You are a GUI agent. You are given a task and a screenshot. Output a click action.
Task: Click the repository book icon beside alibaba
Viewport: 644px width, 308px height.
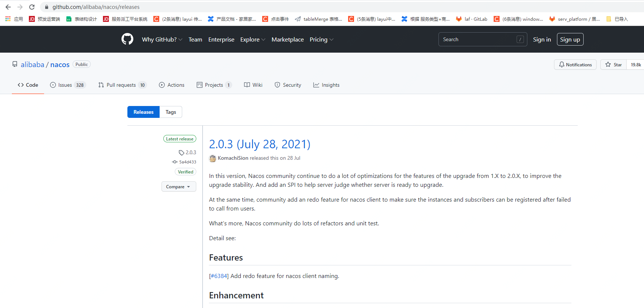point(15,64)
